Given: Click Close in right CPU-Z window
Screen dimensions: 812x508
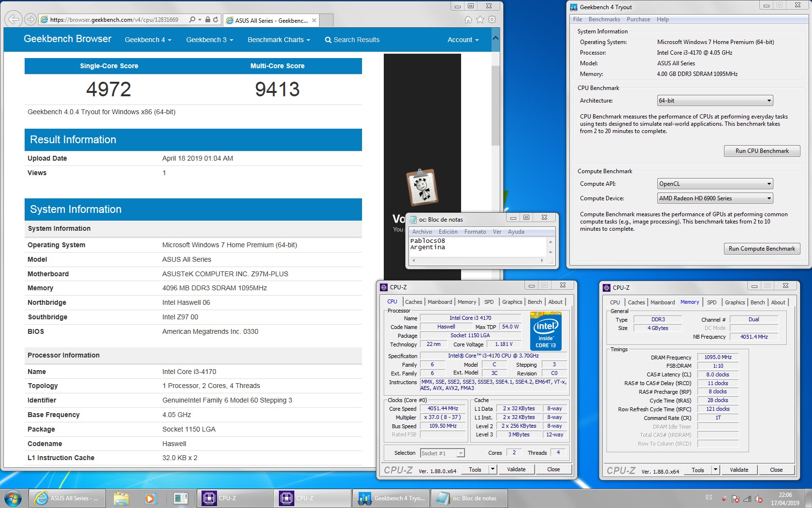Looking at the screenshot, I should [776, 470].
